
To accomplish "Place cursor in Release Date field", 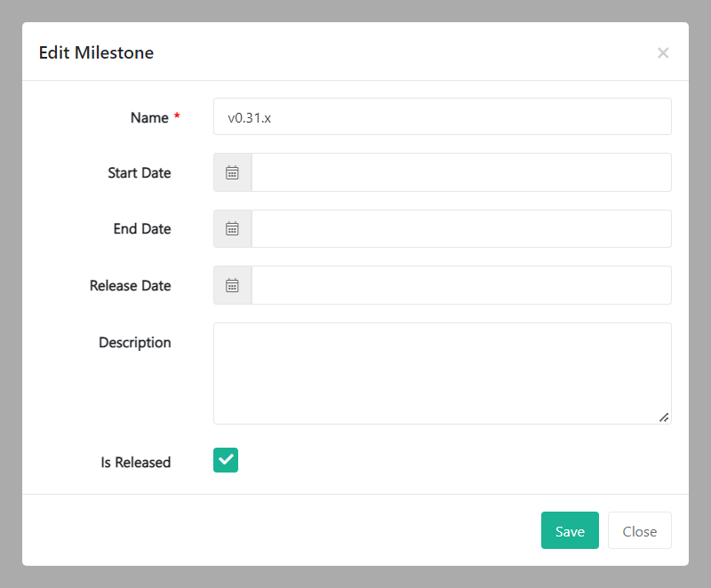I will (x=460, y=285).
